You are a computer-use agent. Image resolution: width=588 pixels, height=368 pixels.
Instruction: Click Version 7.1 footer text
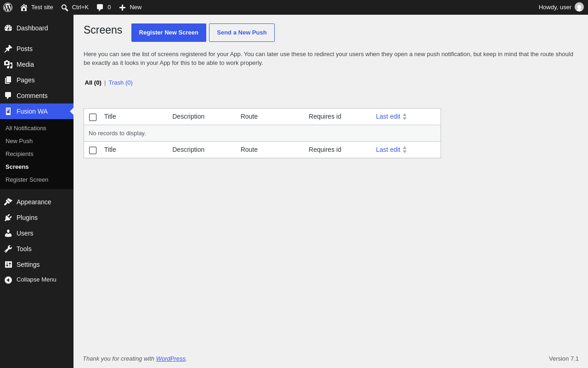[x=564, y=359]
